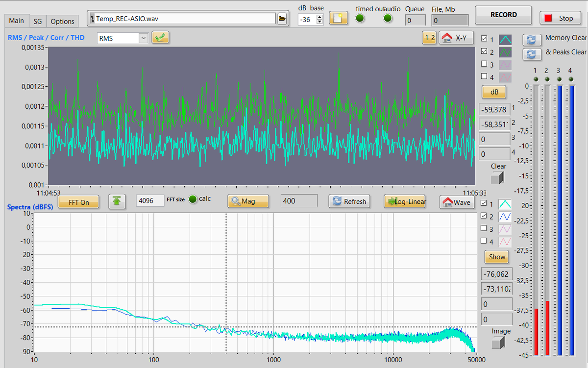This screenshot has width=588, height=368.
Task: Click the Show button in spectra panel
Action: 497,257
